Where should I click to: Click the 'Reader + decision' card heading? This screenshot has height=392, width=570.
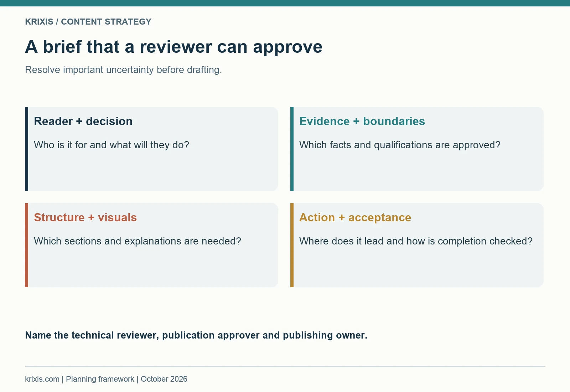(83, 121)
